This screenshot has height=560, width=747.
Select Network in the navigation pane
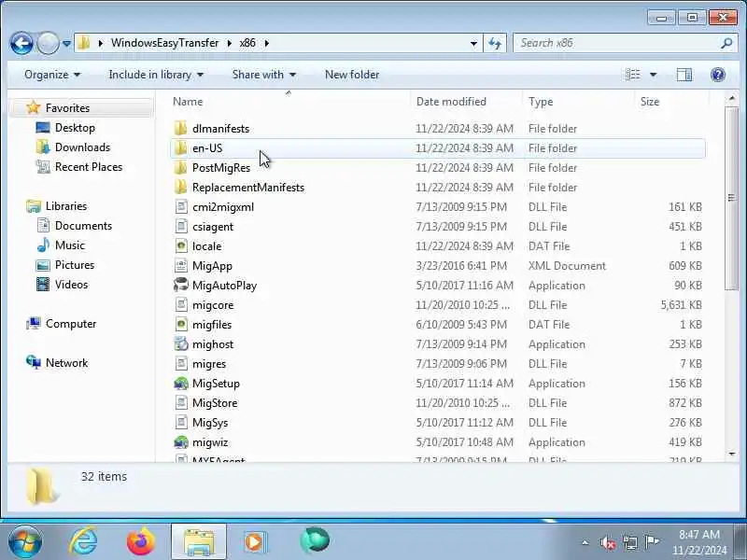tap(66, 363)
